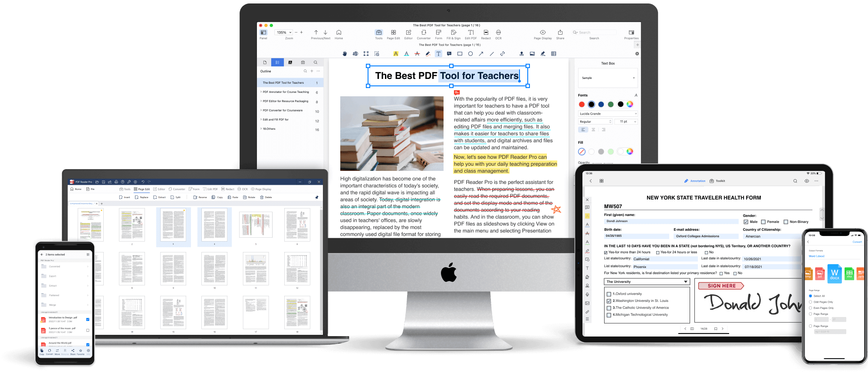Select the Table tool in annotation bar
Image resolution: width=868 pixels, height=373 pixels.
(x=554, y=54)
